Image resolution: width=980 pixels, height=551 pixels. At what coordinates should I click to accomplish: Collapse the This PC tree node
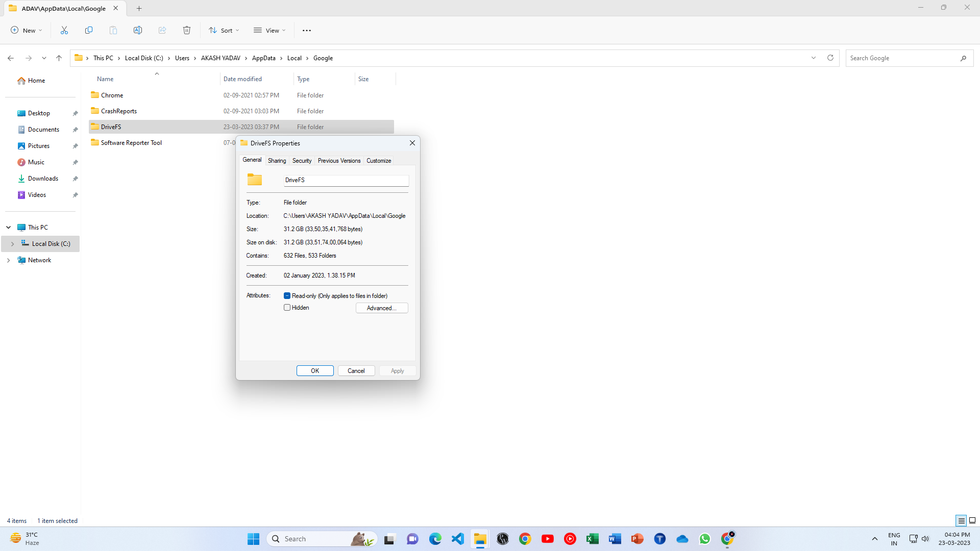(9, 228)
